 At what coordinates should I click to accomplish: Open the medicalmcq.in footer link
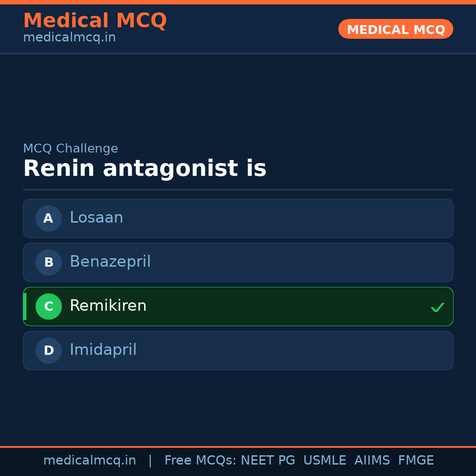coord(90,460)
